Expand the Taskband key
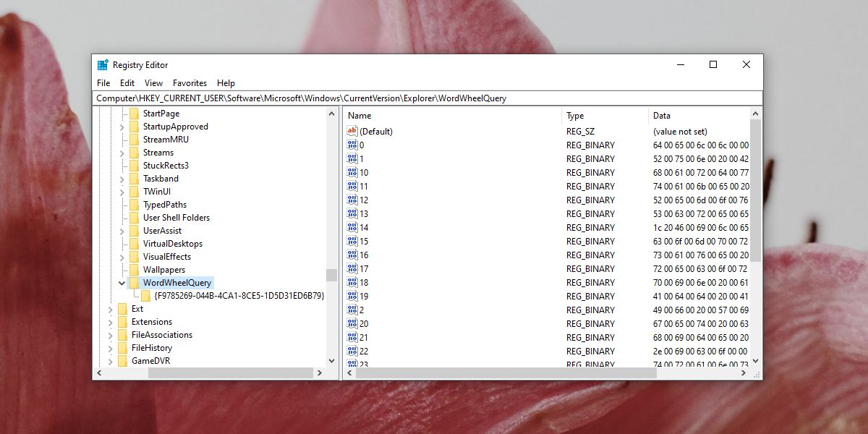The image size is (868, 434). click(x=122, y=179)
